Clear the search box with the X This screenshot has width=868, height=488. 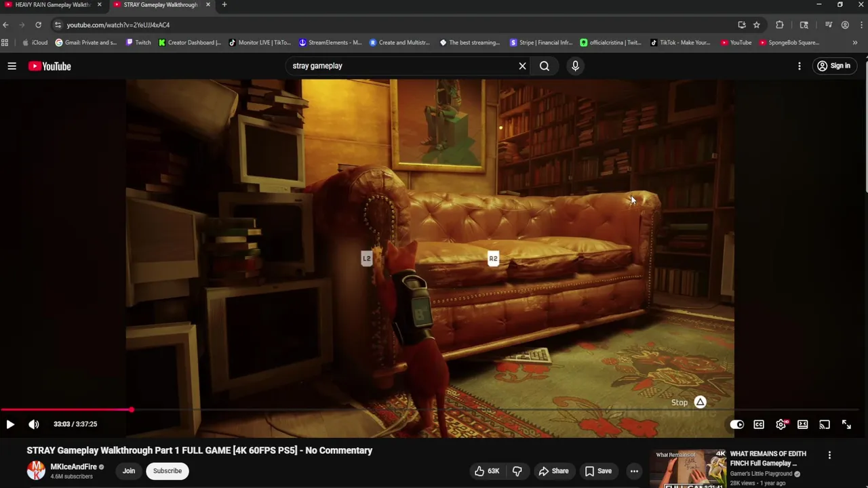pyautogui.click(x=522, y=66)
